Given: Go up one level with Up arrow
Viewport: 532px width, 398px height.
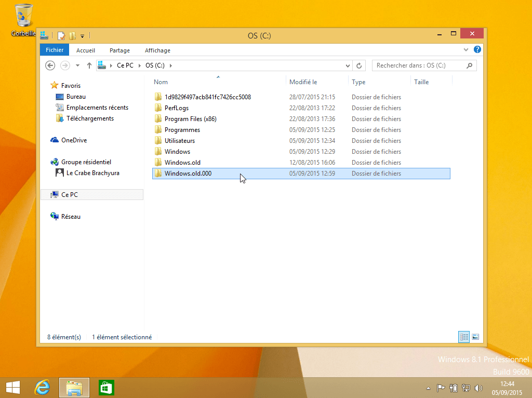Looking at the screenshot, I should click(x=89, y=65).
